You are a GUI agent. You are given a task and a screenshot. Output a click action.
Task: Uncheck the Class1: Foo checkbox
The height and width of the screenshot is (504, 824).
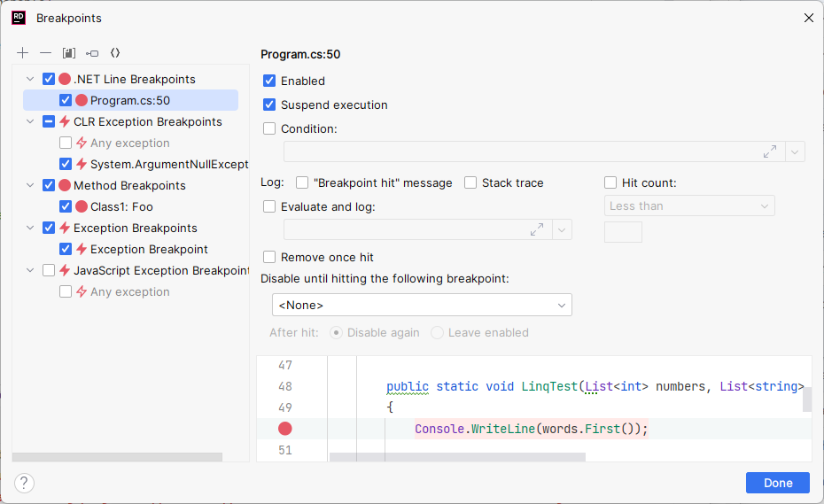[66, 206]
